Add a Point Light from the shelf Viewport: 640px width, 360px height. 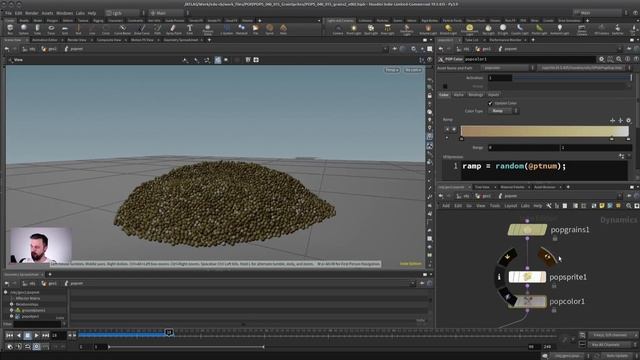click(353, 29)
